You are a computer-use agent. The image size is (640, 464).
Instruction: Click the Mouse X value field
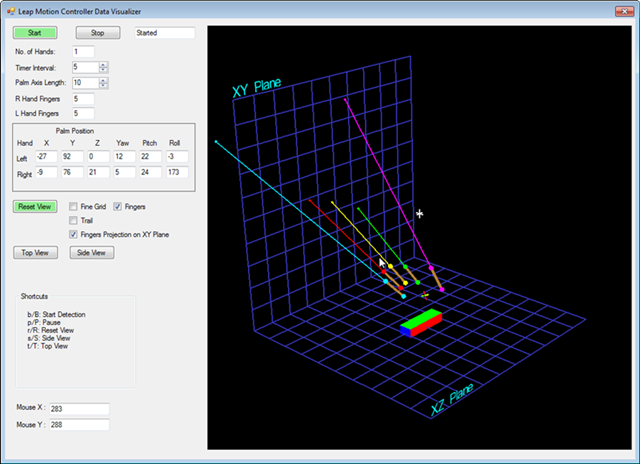pos(79,409)
